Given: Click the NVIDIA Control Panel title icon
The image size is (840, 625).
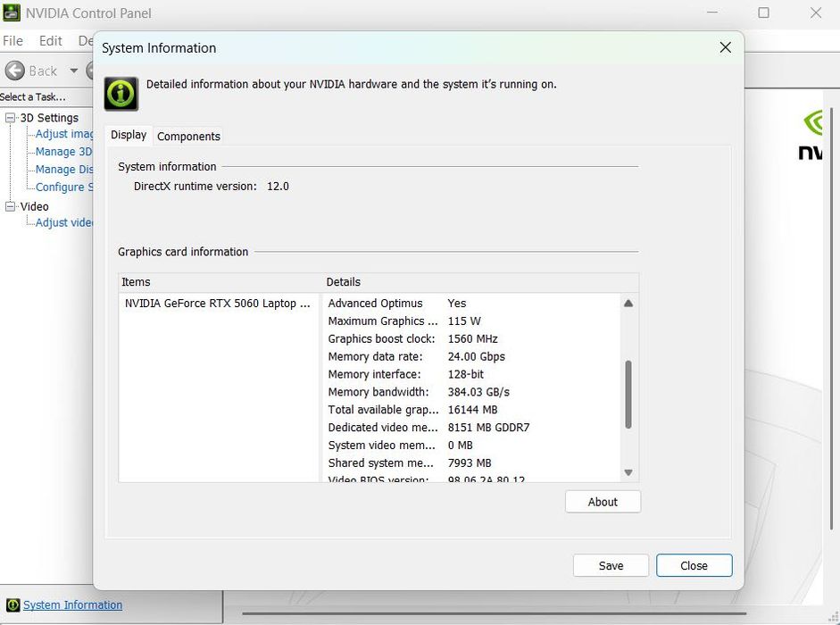Looking at the screenshot, I should click(x=12, y=12).
